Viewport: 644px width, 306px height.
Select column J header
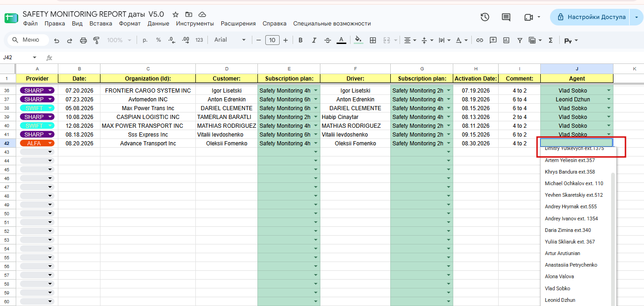pos(577,69)
